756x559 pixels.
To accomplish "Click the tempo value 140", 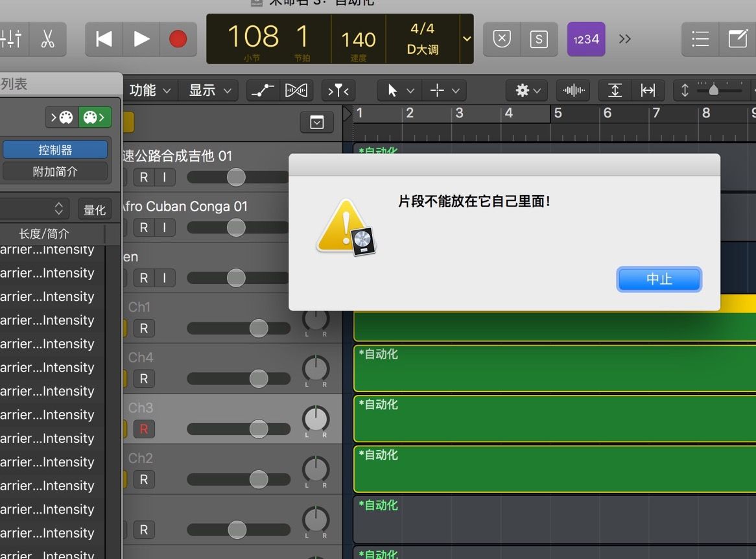I will click(x=359, y=40).
